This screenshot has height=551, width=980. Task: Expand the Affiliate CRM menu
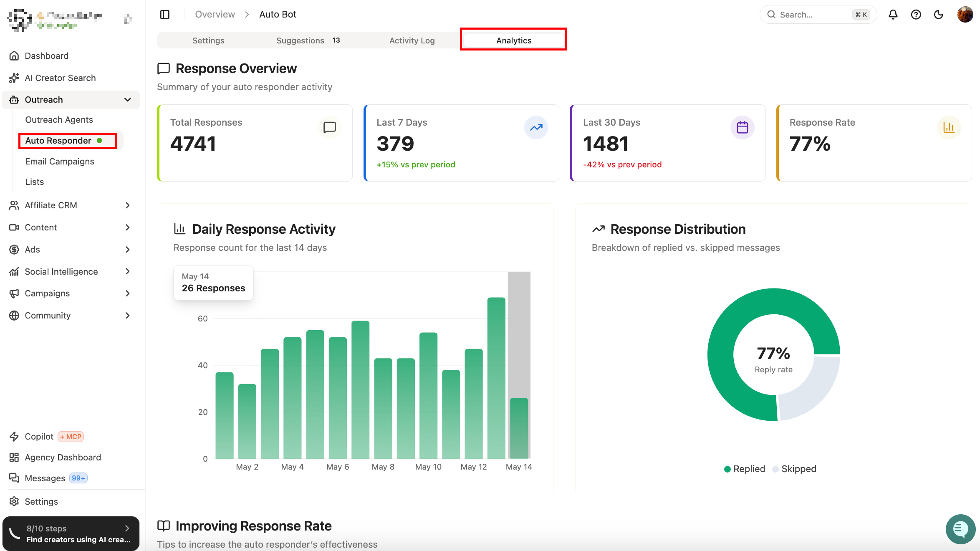[71, 205]
